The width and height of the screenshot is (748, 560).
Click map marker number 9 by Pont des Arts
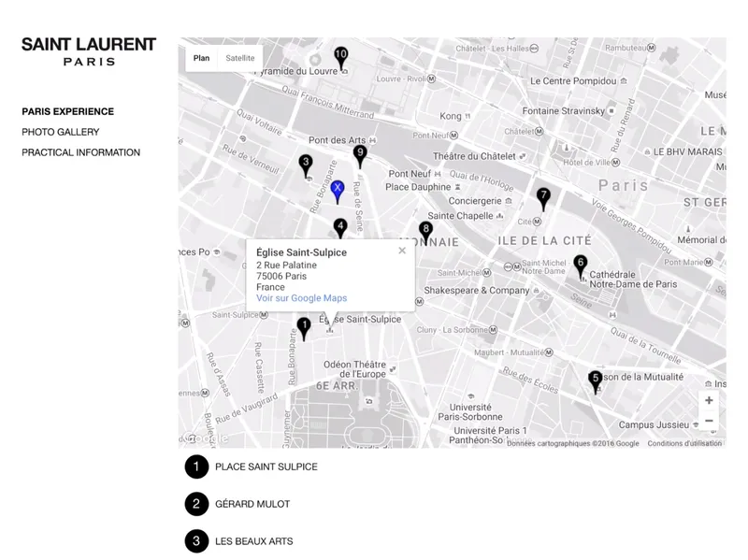360,155
